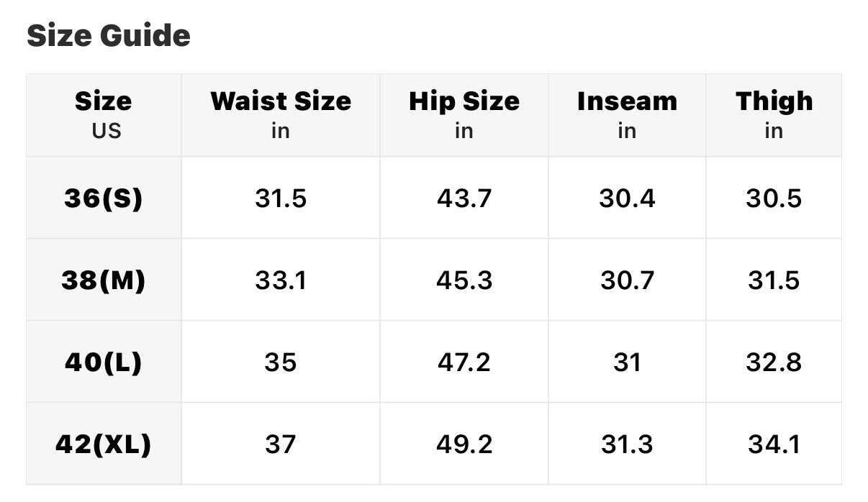Click waist size value for 36(S)
Image resolution: width=868 pixels, height=502 pixels.
click(281, 198)
